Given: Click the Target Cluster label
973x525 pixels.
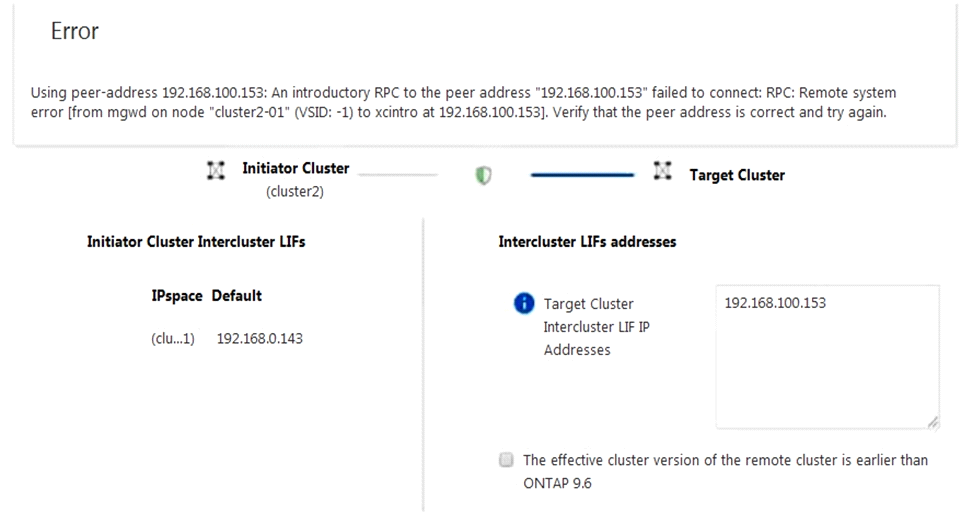Looking at the screenshot, I should tap(737, 175).
